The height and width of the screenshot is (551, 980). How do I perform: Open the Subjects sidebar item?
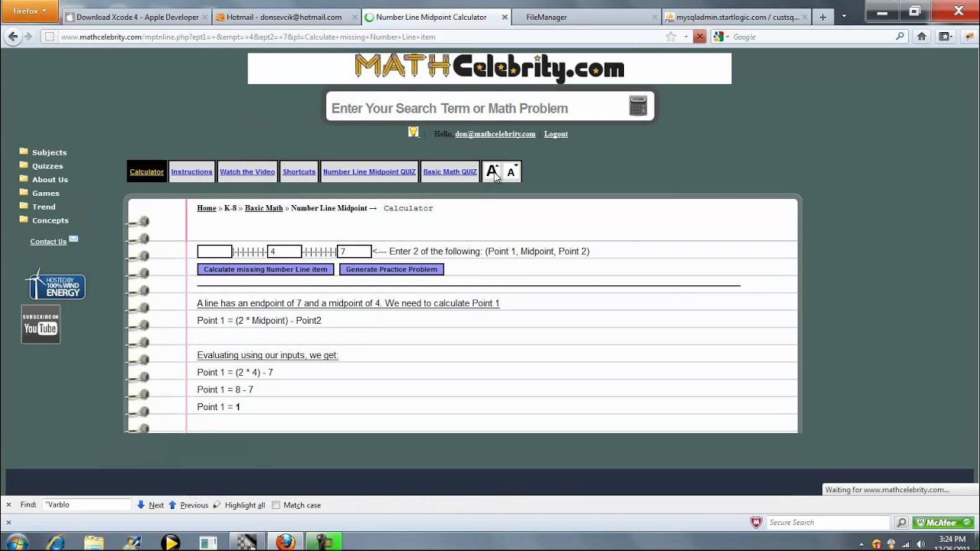pos(49,152)
